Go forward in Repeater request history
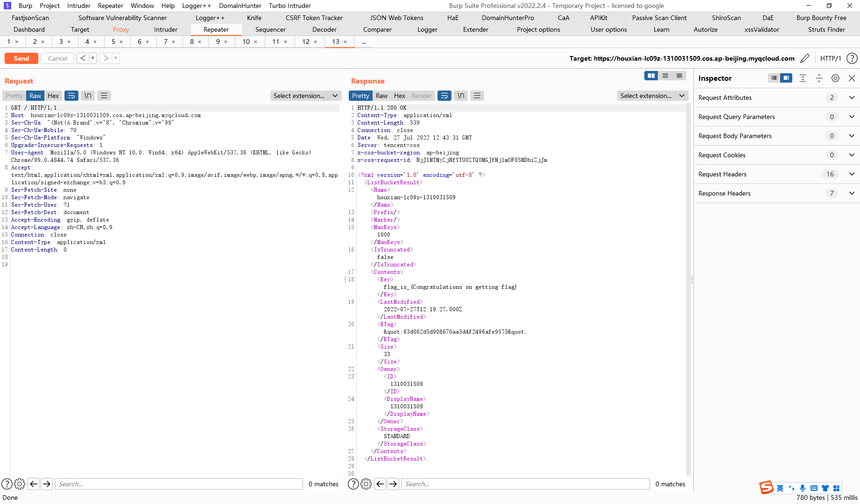The width and height of the screenshot is (860, 504). click(106, 58)
